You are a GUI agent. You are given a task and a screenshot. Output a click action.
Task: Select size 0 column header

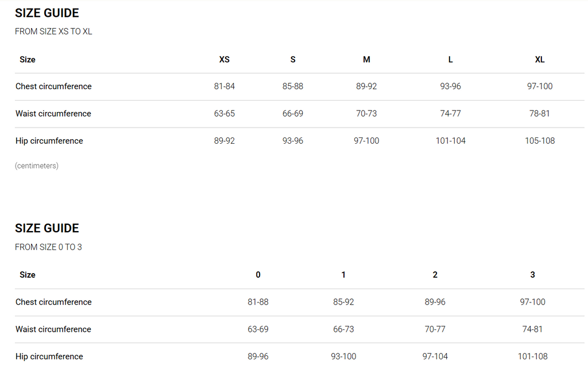tap(258, 275)
